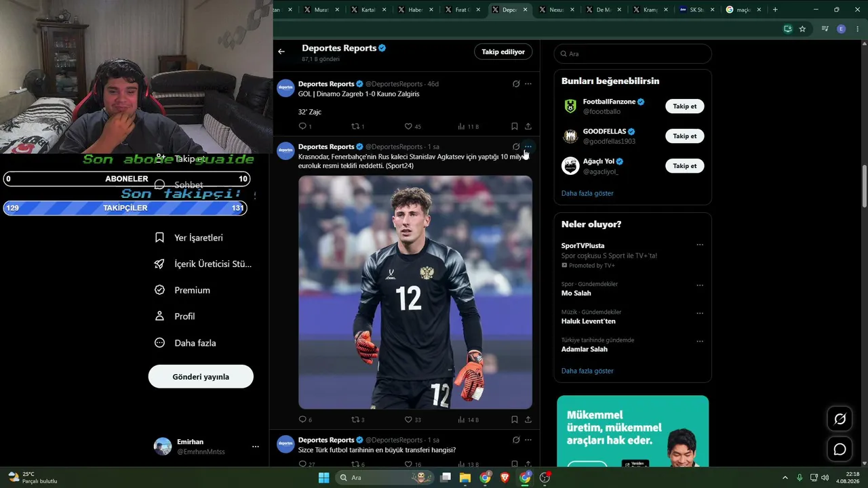
Task: Click the Ara search field on X
Action: 633,54
